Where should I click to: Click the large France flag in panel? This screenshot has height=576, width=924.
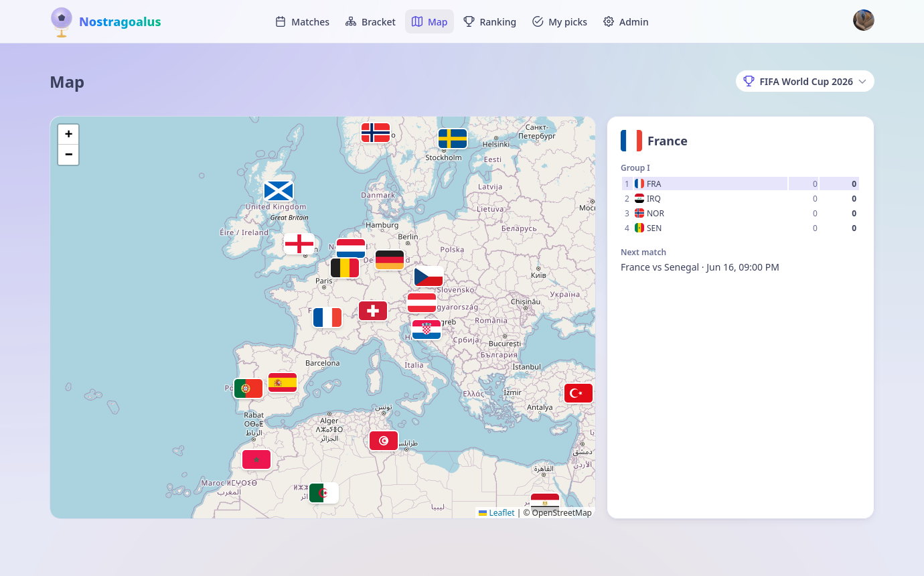pyautogui.click(x=631, y=141)
